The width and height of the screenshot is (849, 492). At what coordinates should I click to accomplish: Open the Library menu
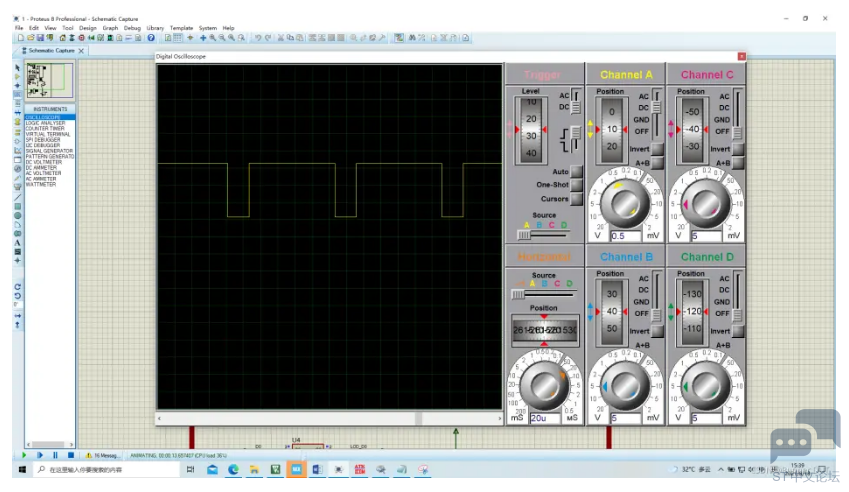pyautogui.click(x=155, y=28)
